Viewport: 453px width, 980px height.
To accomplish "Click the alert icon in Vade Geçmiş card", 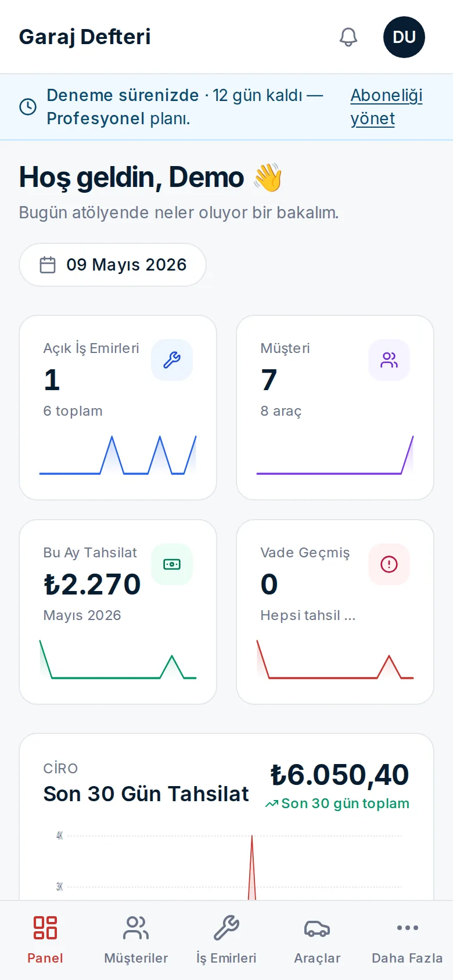I will pyautogui.click(x=389, y=564).
